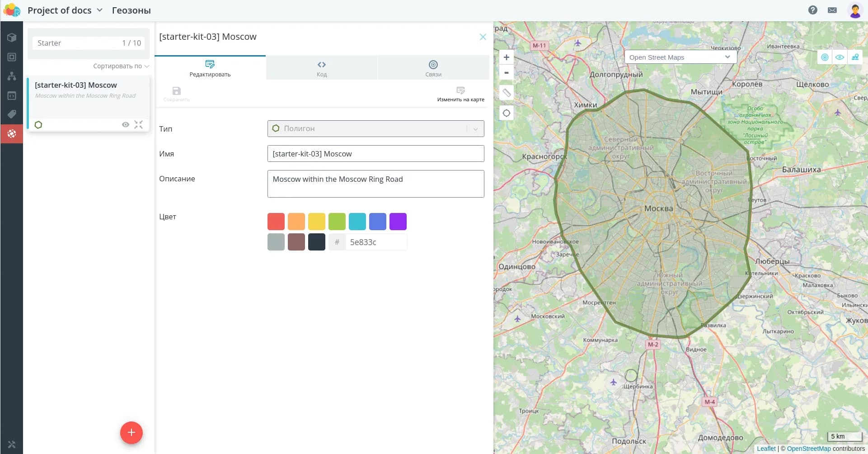Expand the Сортировать по sort menu
This screenshot has width=868, height=454.
point(121,66)
